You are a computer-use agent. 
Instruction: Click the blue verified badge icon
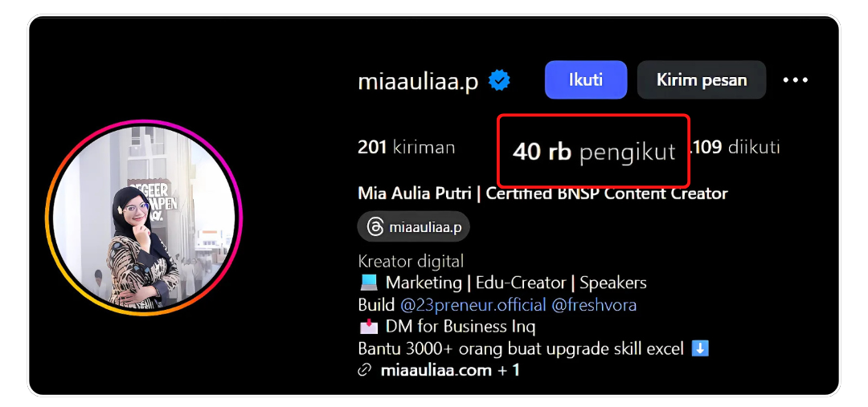pos(499,81)
